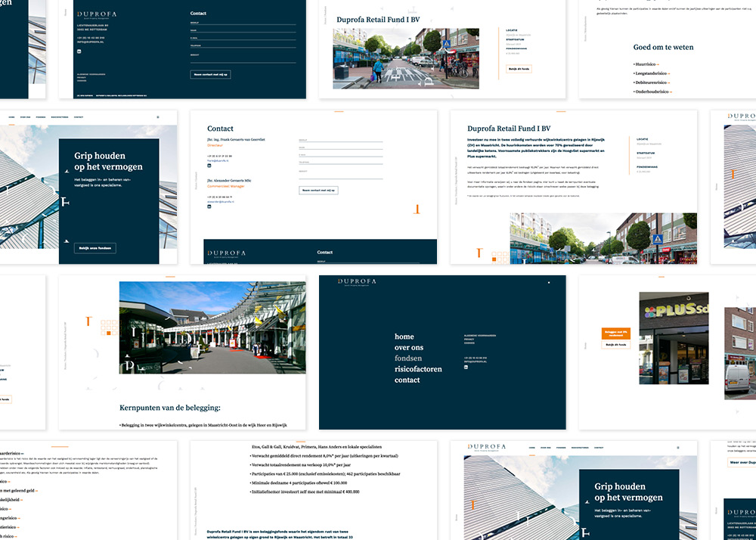
Task: Click the curved glass shopping arcade photo
Action: point(212,328)
